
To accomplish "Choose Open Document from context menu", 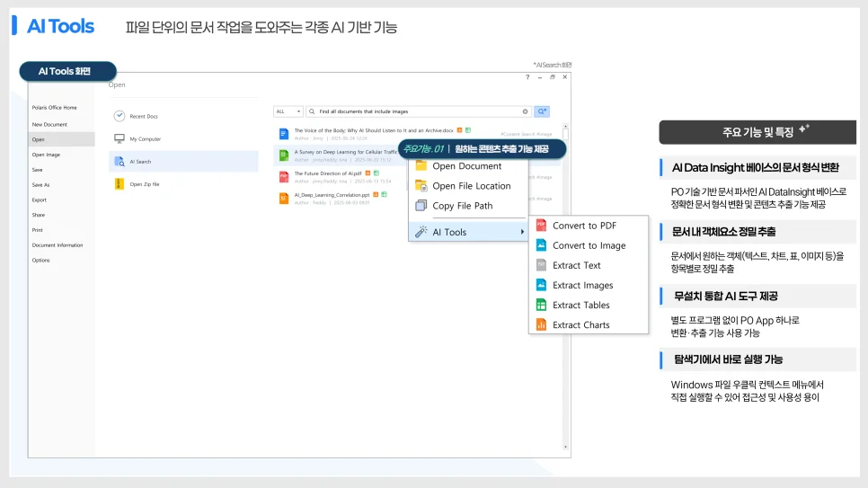I will point(468,165).
